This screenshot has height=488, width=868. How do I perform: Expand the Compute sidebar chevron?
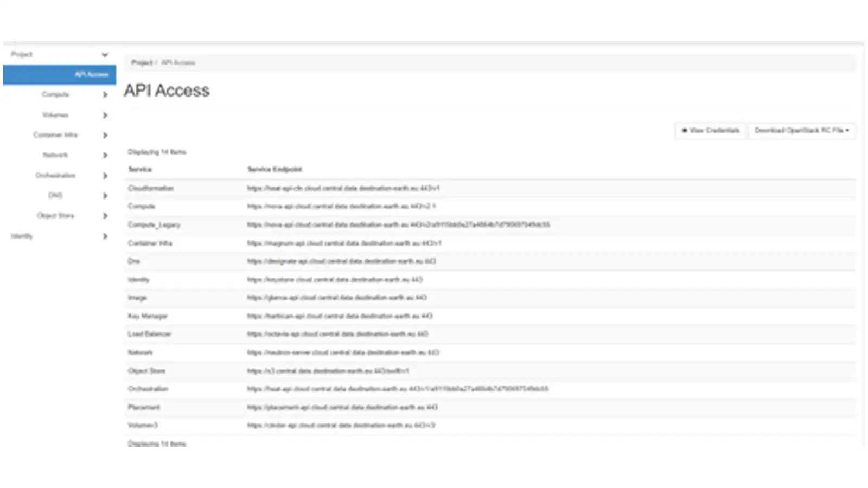[105, 95]
